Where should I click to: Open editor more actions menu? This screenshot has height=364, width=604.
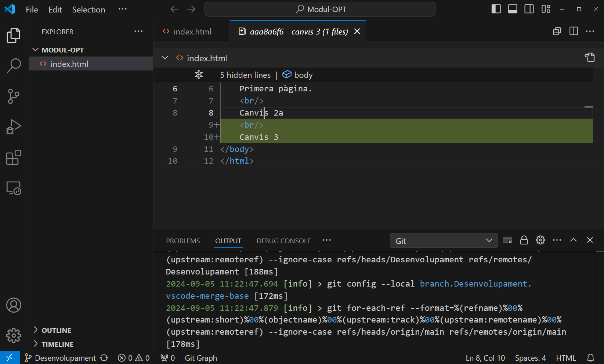point(590,31)
